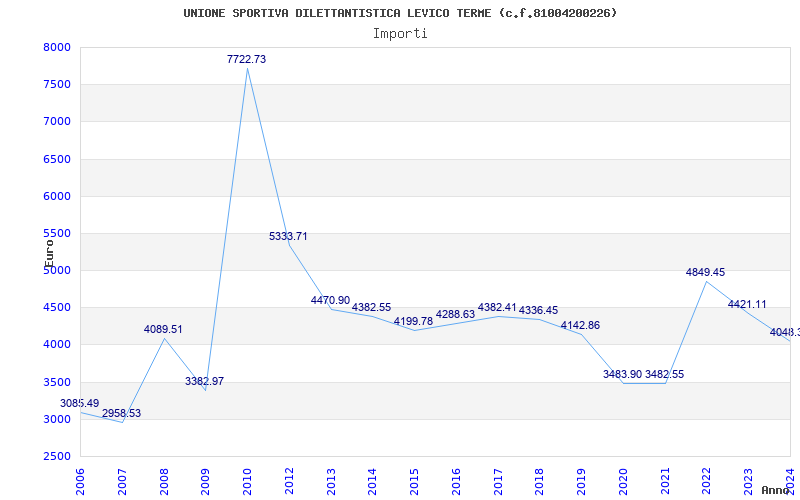800x500 pixels.
Task: Select the 2958.53 data label
Action: (121, 413)
